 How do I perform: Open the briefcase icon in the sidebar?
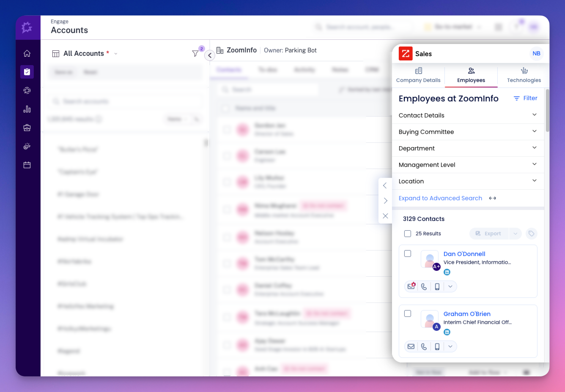(x=27, y=128)
